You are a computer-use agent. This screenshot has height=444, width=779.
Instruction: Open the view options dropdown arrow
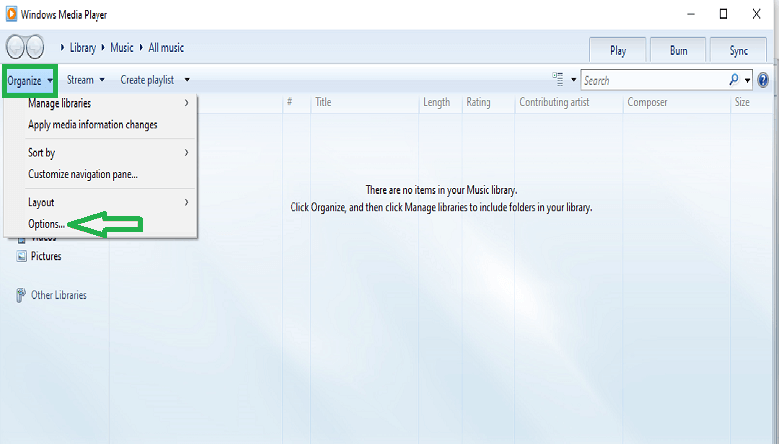click(x=573, y=79)
